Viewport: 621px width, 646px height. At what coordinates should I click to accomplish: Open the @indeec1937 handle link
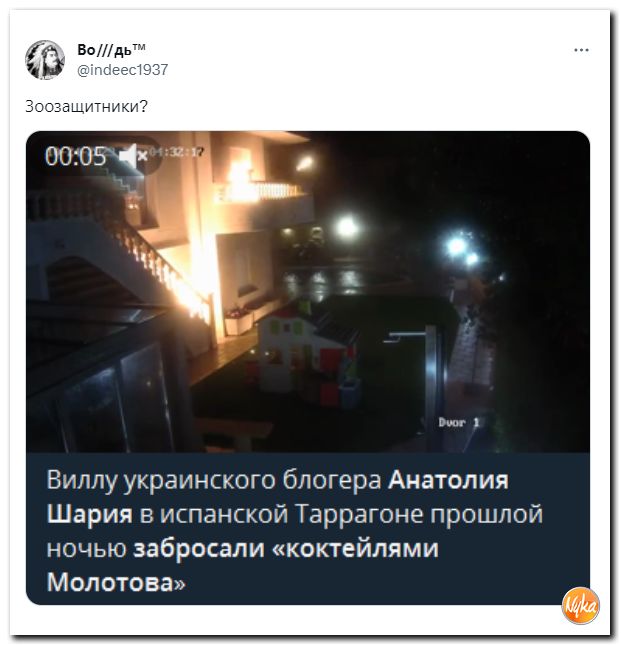122,69
